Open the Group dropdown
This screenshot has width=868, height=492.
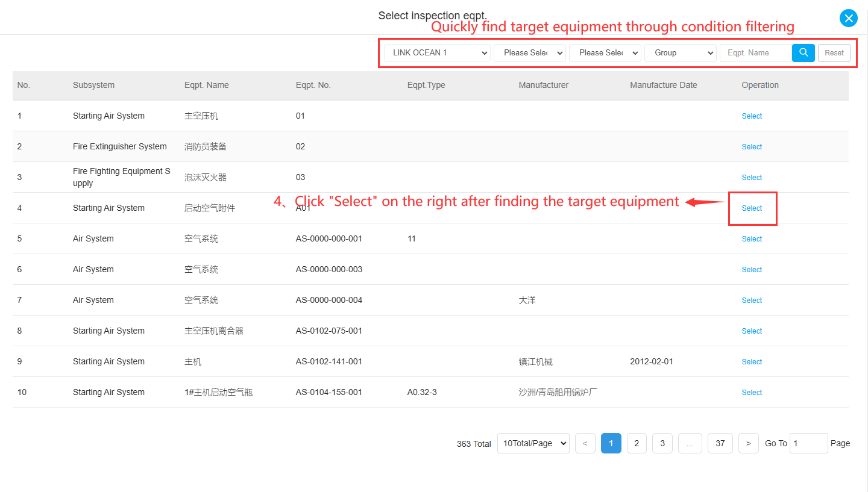(x=681, y=53)
